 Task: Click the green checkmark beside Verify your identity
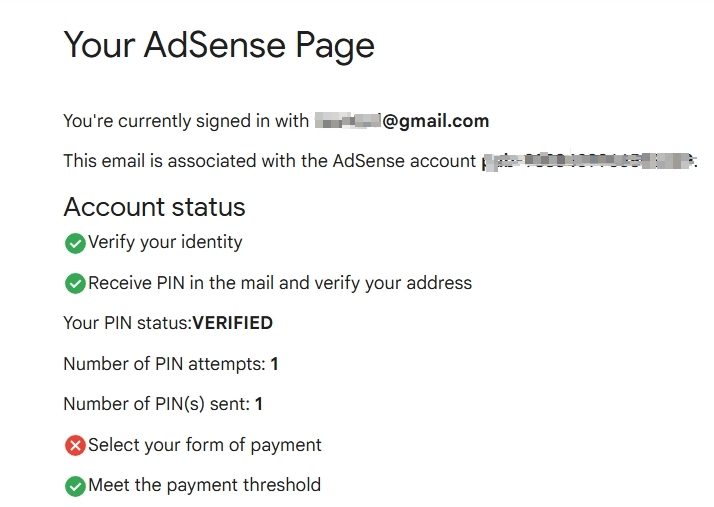(x=75, y=243)
